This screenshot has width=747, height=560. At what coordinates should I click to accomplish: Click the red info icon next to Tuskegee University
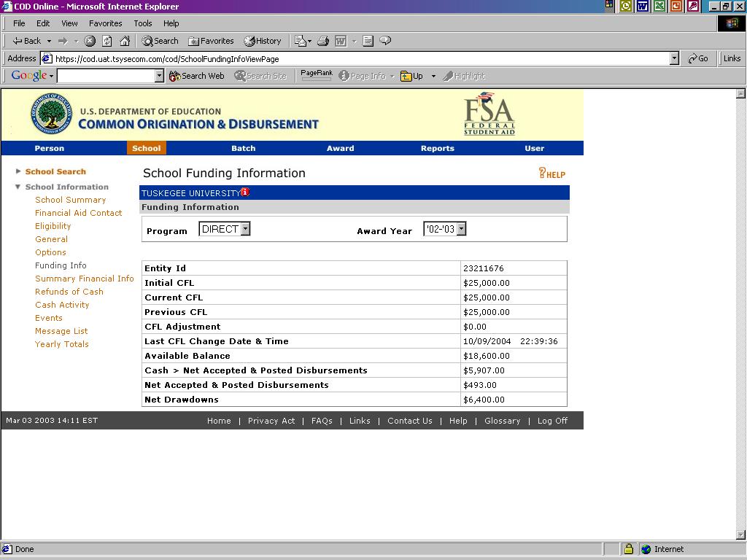[x=245, y=192]
